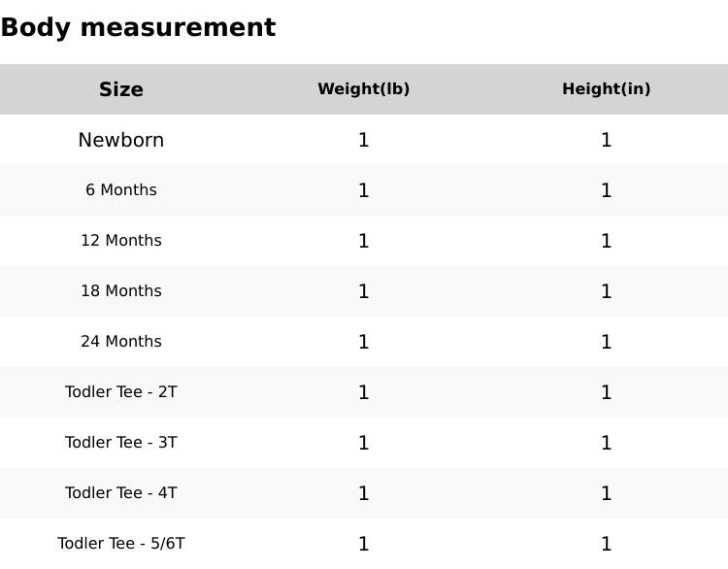Click the Todler Tee - 4T weight value
The height and width of the screenshot is (569, 728).
(364, 493)
